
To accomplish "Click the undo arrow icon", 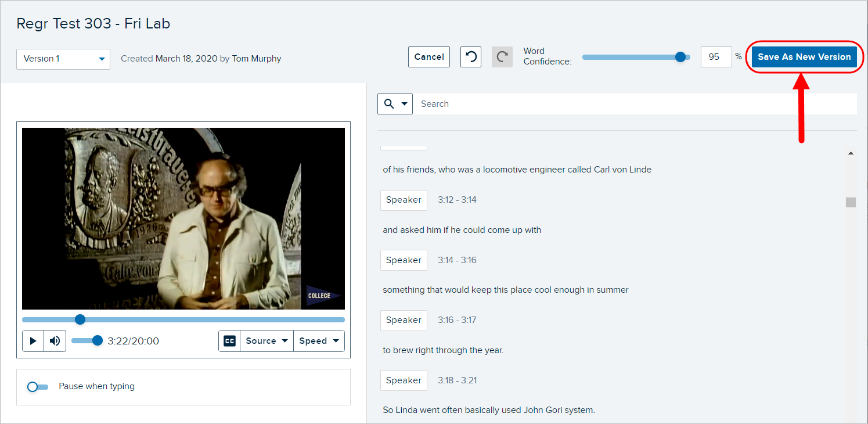I will (x=471, y=57).
